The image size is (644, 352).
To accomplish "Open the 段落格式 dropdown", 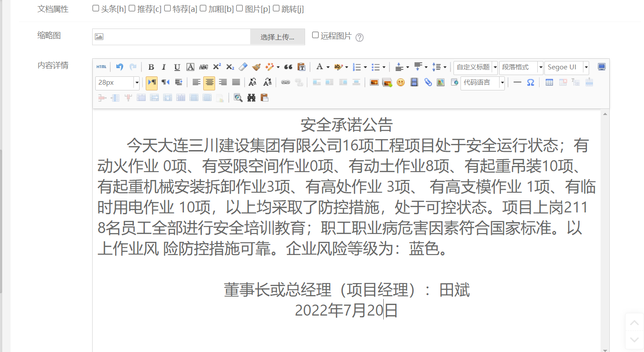I will pyautogui.click(x=521, y=67).
